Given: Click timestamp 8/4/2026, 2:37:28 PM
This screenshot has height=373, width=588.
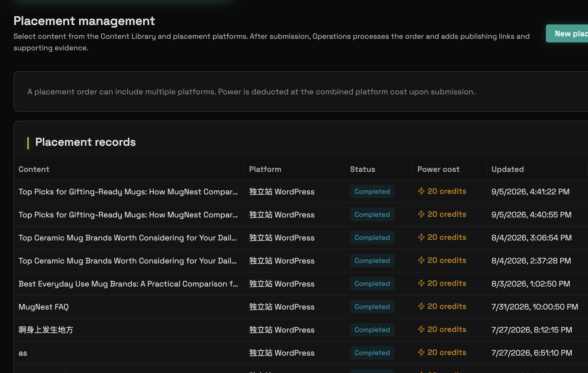Looking at the screenshot, I should (x=531, y=261).
